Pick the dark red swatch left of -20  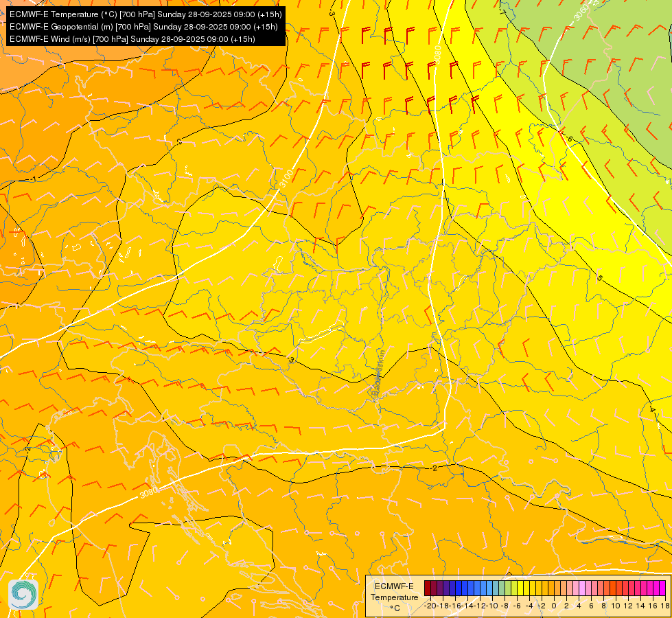click(x=428, y=588)
